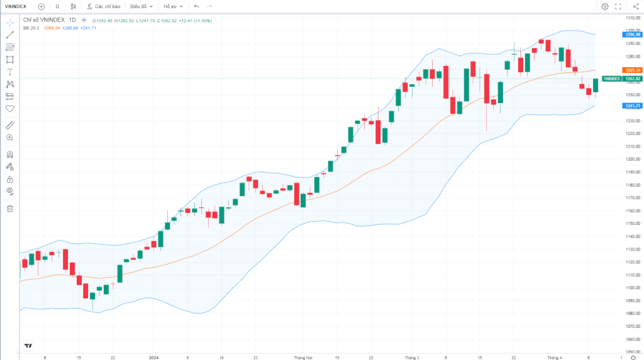Toggle magnet mode in the sidebar
The image size is (644, 360).
pos(10,155)
